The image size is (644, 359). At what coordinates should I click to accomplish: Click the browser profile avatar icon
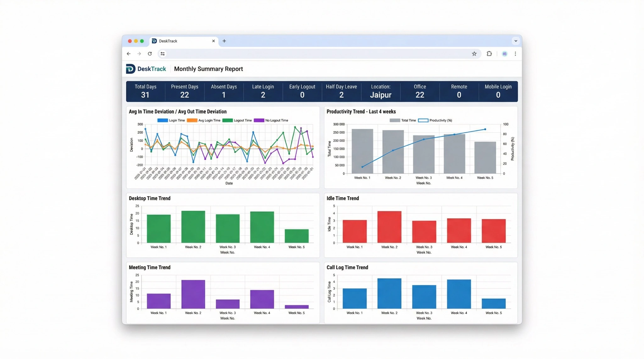point(504,53)
